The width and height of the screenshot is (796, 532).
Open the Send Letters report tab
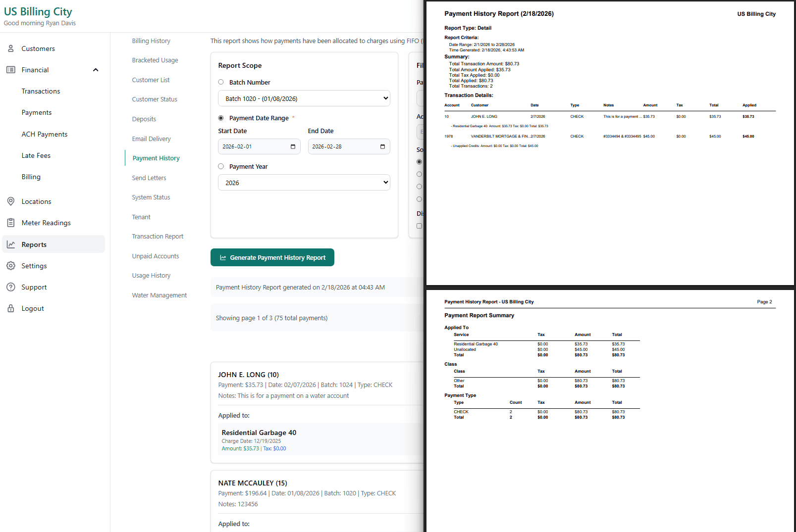149,178
